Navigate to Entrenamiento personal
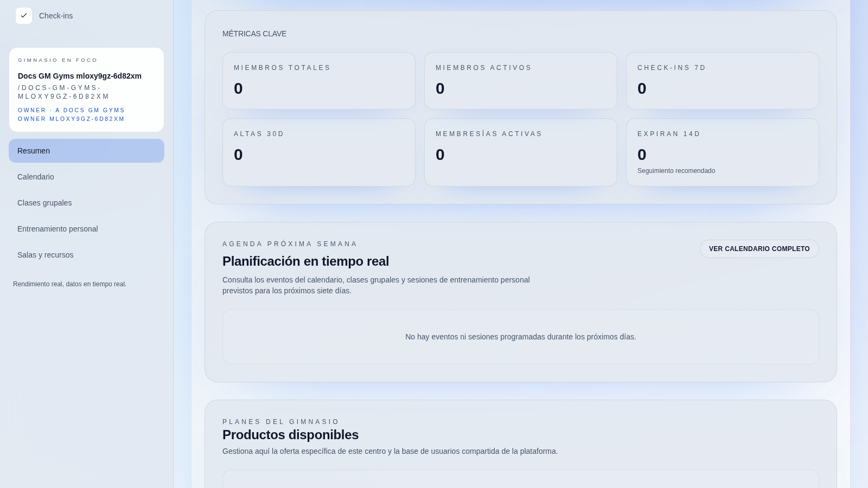 tap(58, 229)
